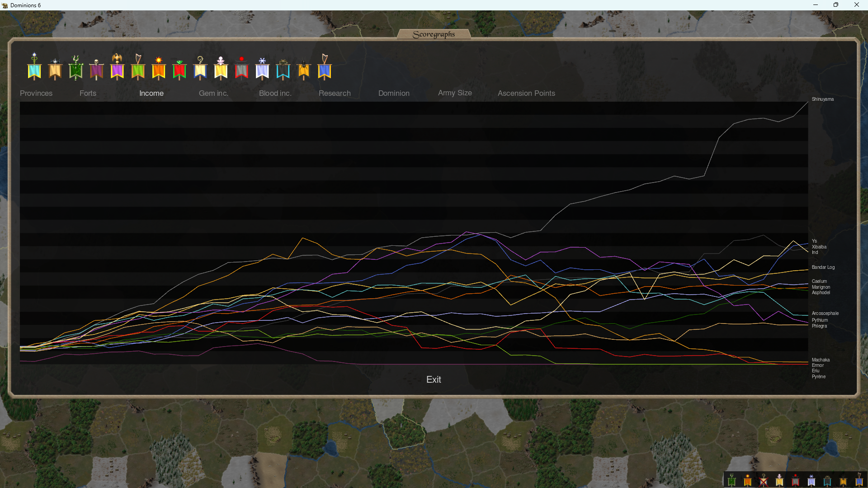The height and width of the screenshot is (488, 868).
Task: Show the Gem inc. graph
Action: [213, 93]
